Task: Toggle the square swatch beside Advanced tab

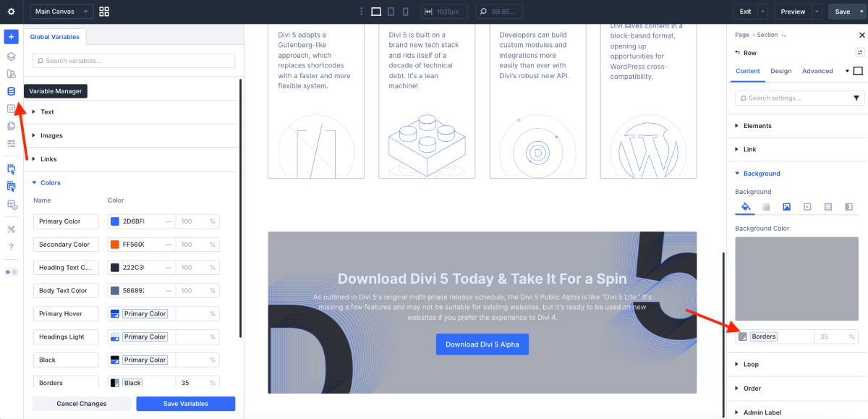Action: 856,71
